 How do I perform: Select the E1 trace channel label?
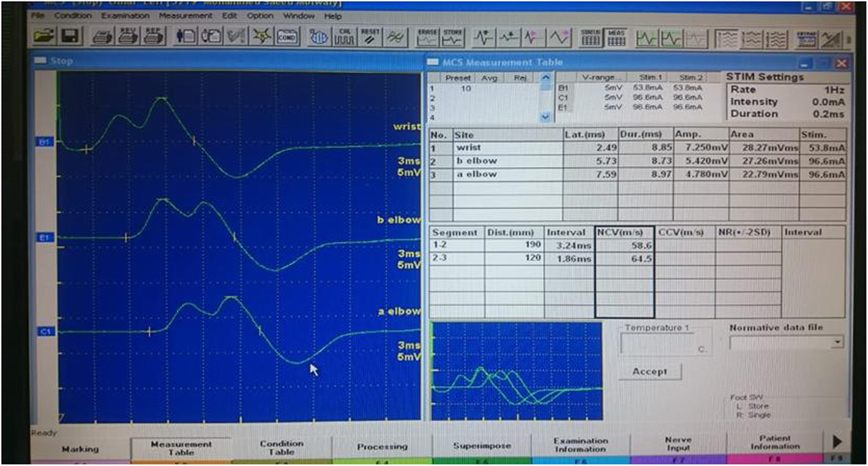click(46, 237)
